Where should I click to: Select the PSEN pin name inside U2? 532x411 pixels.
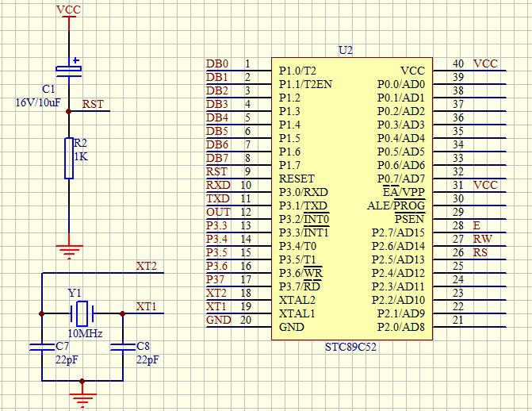tap(410, 219)
